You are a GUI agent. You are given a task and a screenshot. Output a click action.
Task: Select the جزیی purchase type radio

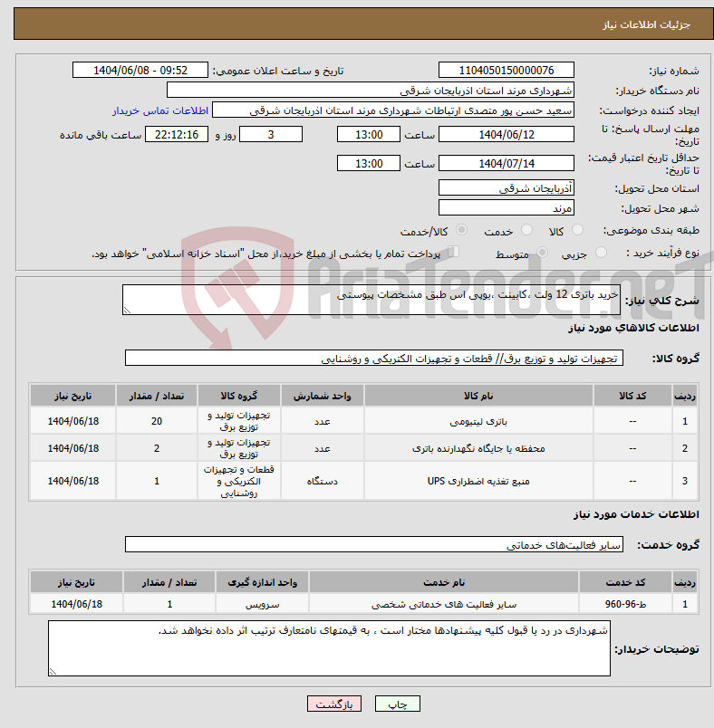point(601,253)
